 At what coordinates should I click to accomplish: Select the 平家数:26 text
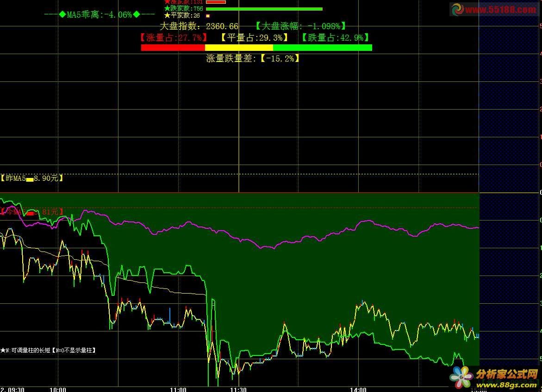click(x=182, y=16)
